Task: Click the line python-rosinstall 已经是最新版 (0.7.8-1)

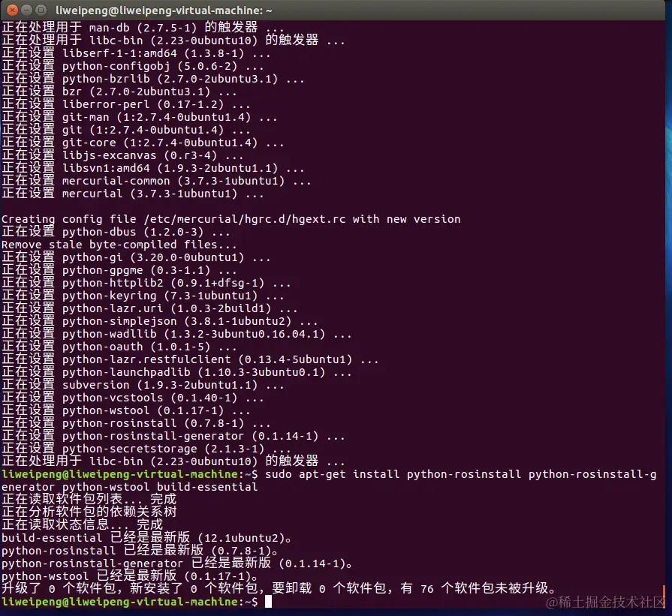Action: tap(140, 551)
